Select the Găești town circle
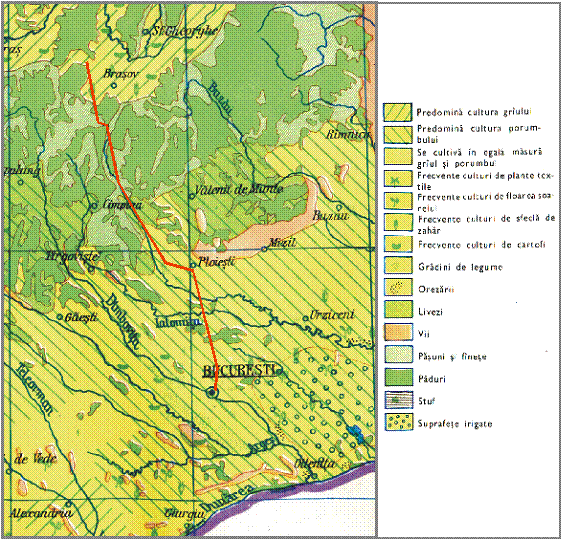Screen dimensions: 563x542 pyautogui.click(x=60, y=317)
